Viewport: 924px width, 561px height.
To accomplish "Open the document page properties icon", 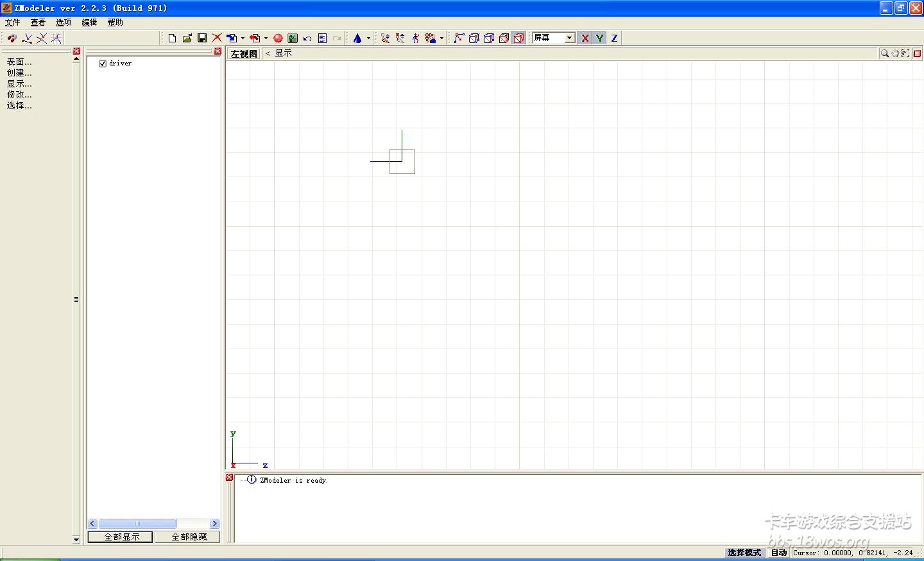I will [x=322, y=39].
